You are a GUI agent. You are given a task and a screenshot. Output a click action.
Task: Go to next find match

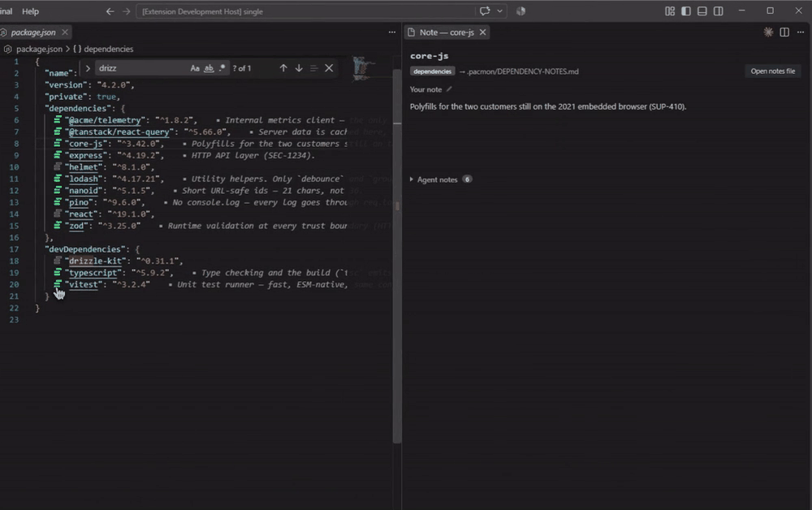(x=299, y=68)
